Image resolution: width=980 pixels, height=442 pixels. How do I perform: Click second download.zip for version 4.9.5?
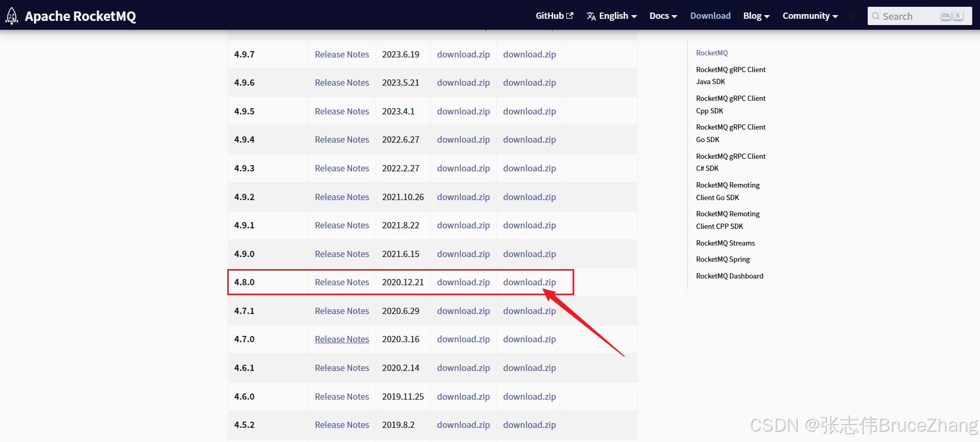coord(529,111)
